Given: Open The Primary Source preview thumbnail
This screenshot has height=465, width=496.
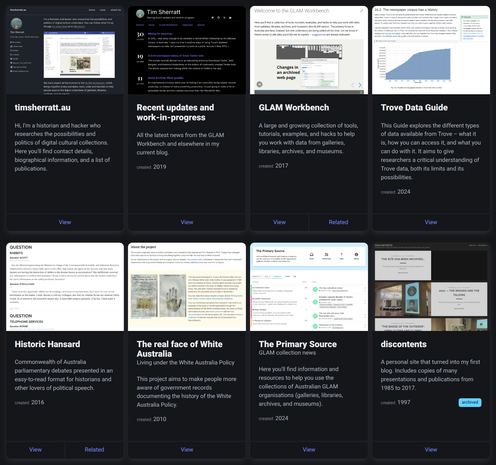Looking at the screenshot, I should point(309,287).
